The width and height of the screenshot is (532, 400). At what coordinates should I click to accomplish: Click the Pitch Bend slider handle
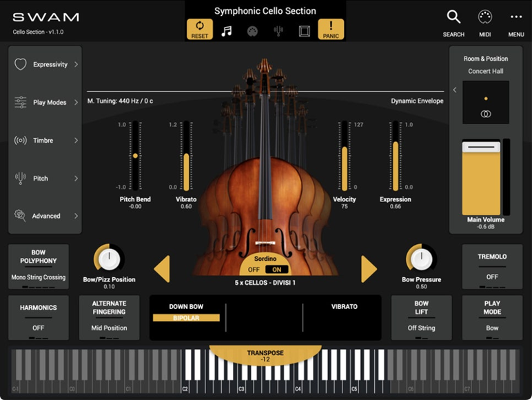pos(135,156)
